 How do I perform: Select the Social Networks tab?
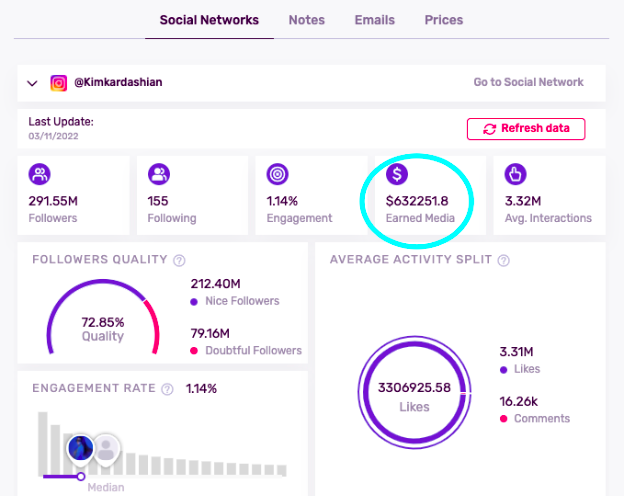coord(209,20)
